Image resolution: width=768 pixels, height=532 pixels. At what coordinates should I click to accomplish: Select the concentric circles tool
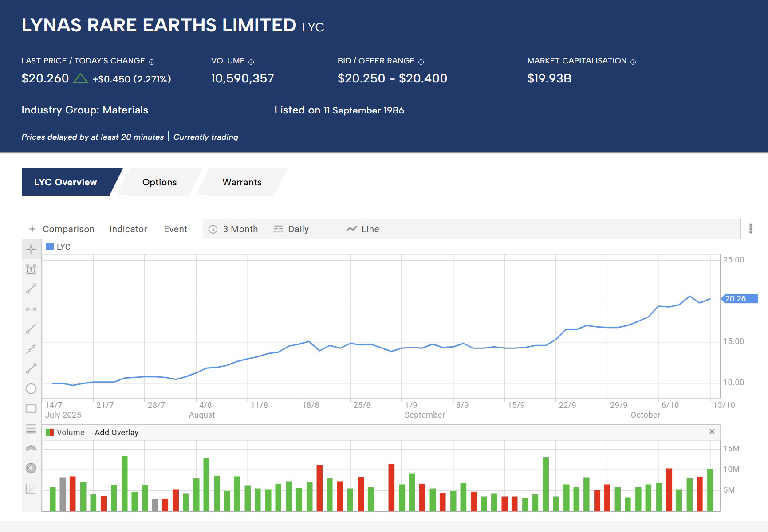click(31, 468)
